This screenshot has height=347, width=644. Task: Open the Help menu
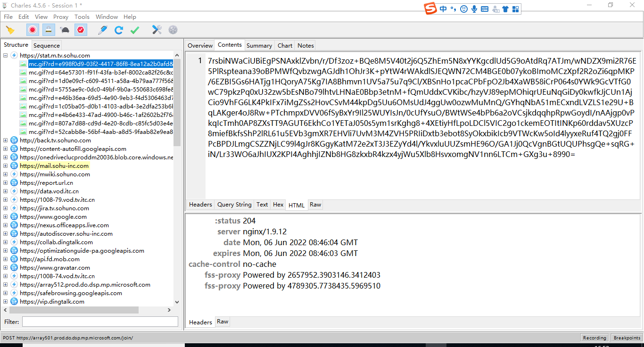click(130, 17)
